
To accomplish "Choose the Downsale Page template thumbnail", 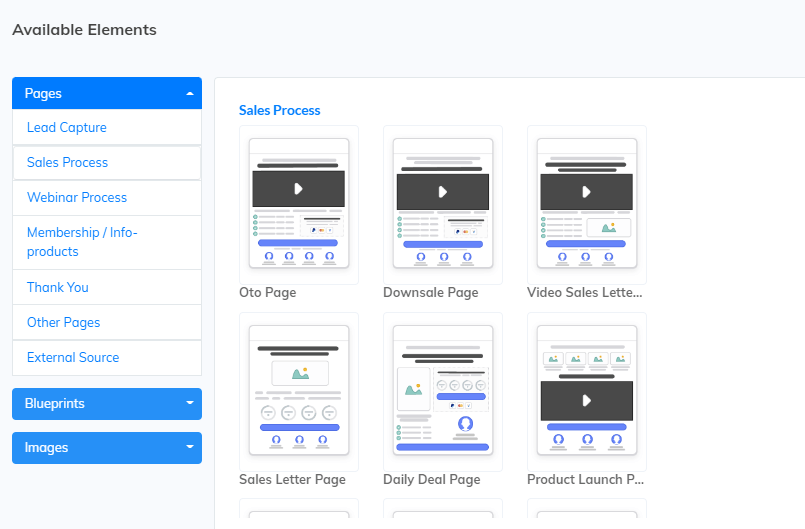I will [442, 204].
